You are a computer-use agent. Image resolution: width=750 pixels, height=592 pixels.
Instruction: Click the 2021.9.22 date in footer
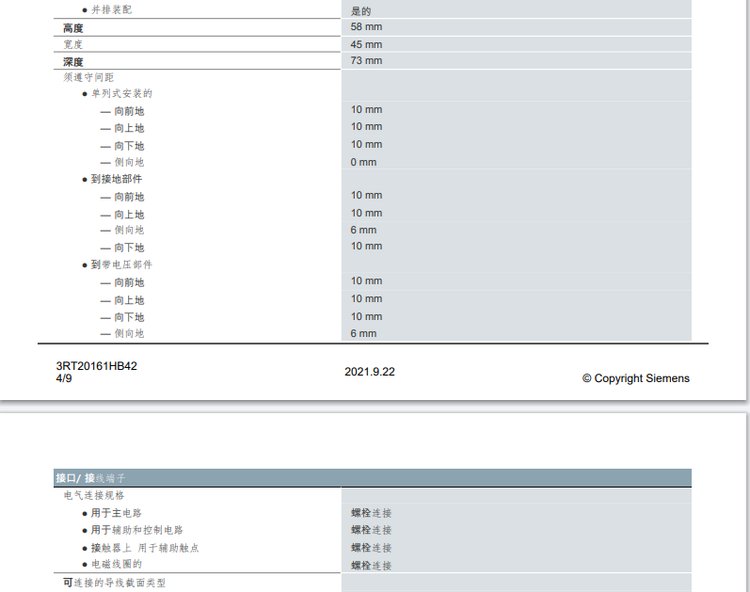click(370, 371)
